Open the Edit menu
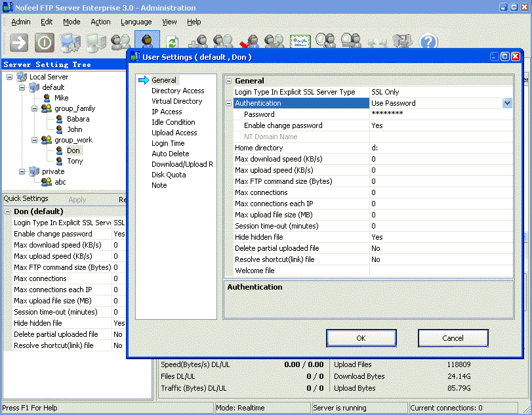Screen dimensions: 532x415 tap(47, 22)
